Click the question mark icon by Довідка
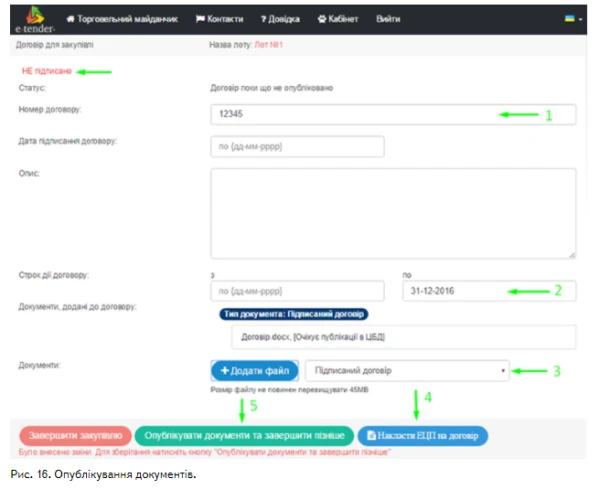600x500 pixels. 264,19
